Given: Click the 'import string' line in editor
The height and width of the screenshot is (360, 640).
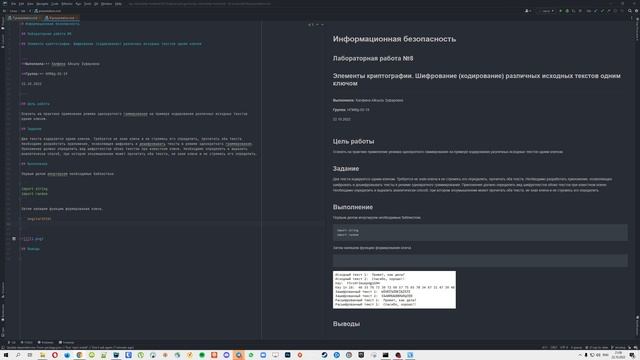Looking at the screenshot, I should click(35, 189).
